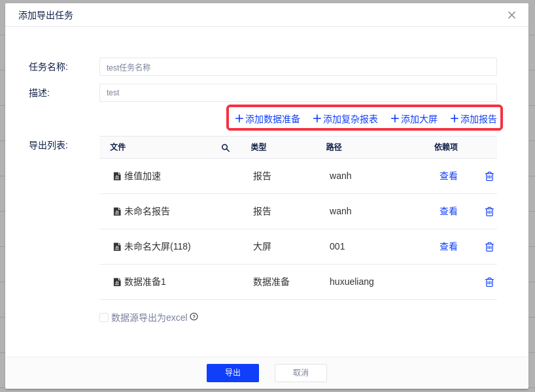Remove 数据准备1 using its trash icon
Viewport: 535px width, 392px height.
click(489, 282)
